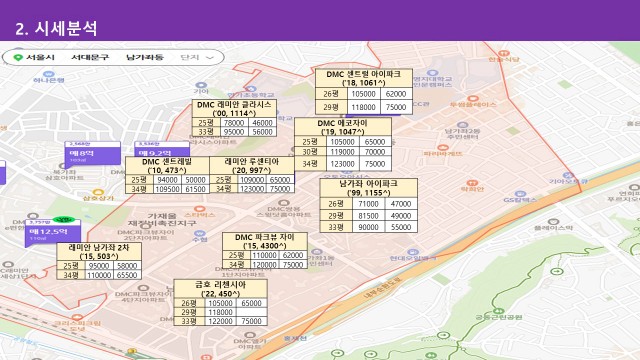The width and height of the screenshot is (640, 360).
Task: Click the green location pin beside 서울시
Action: click(x=18, y=58)
